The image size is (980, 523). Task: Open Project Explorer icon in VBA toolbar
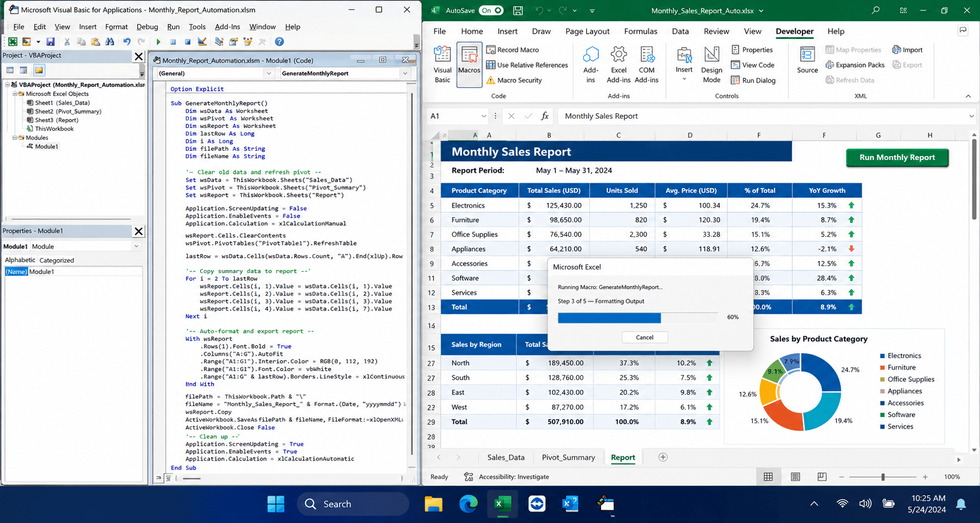click(219, 42)
